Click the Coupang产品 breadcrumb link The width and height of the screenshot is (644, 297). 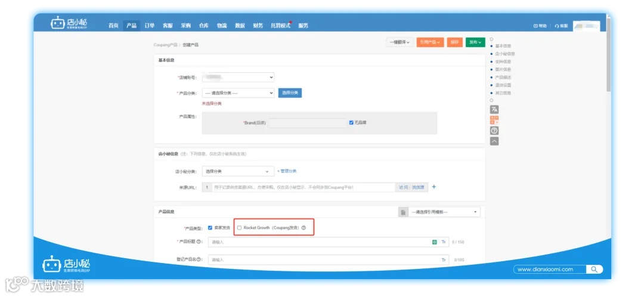click(x=166, y=44)
